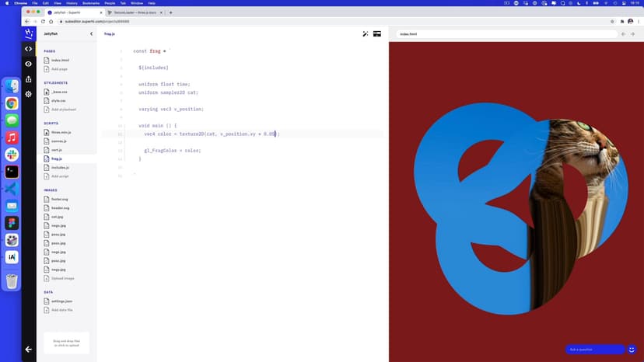644x362 pixels.
Task: Open the code editor view in sidebar
Action: [x=29, y=49]
